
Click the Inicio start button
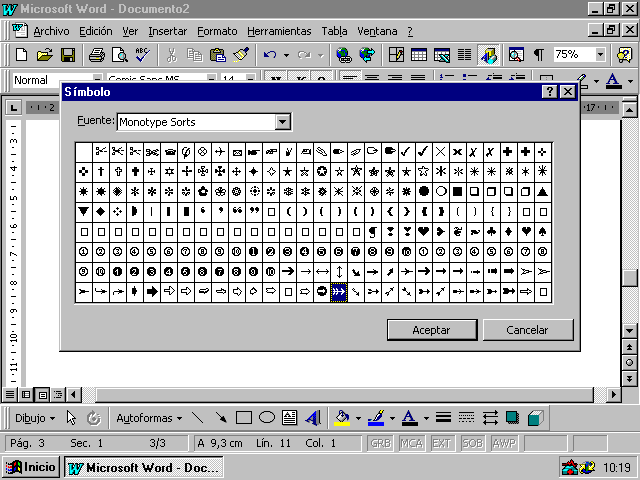(31, 467)
